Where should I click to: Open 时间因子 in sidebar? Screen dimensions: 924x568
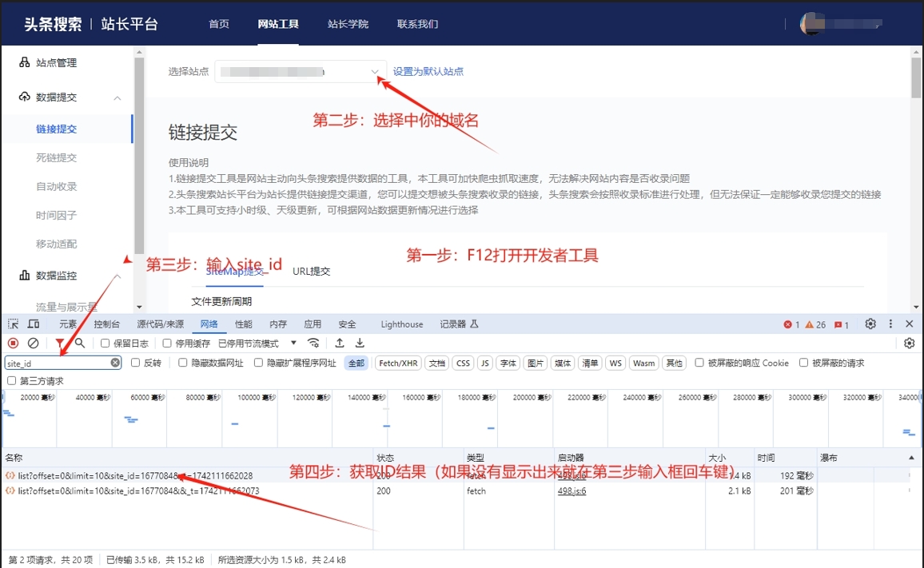56,215
